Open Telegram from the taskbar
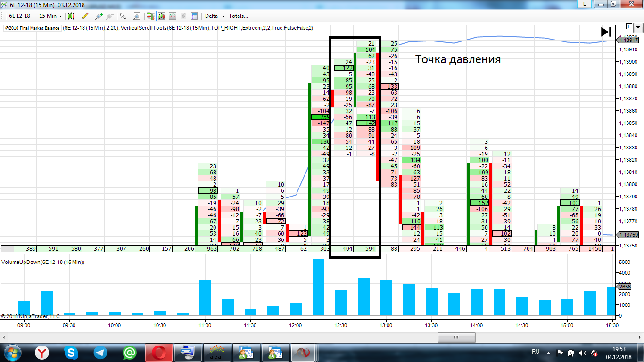This screenshot has height=362, width=644. tap(100, 352)
